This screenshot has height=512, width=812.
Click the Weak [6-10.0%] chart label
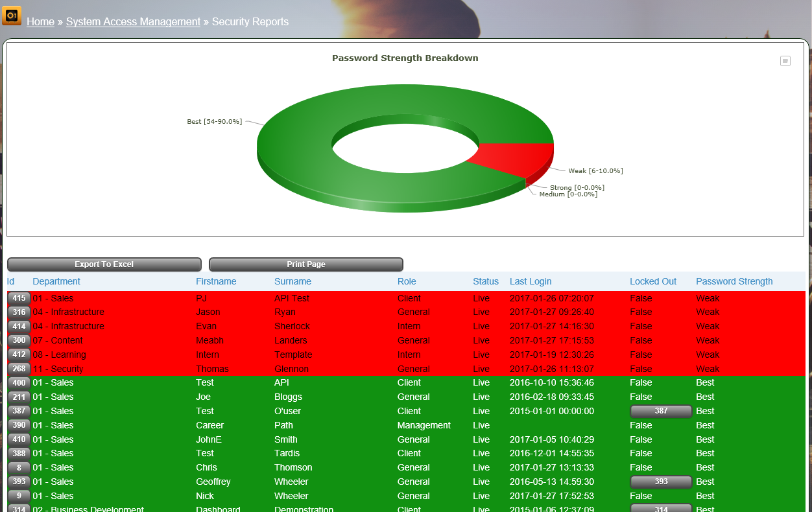click(595, 170)
